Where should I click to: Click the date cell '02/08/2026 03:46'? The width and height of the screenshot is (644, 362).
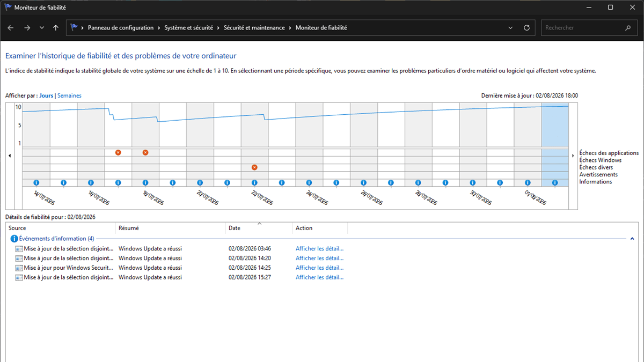pos(250,249)
